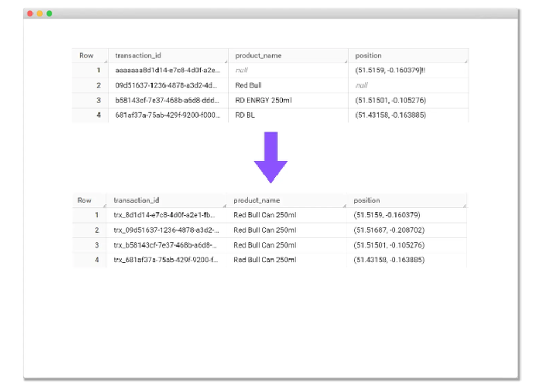Click bottom table position (51.43158, -0.163885)
The width and height of the screenshot is (541, 392).
389,260
